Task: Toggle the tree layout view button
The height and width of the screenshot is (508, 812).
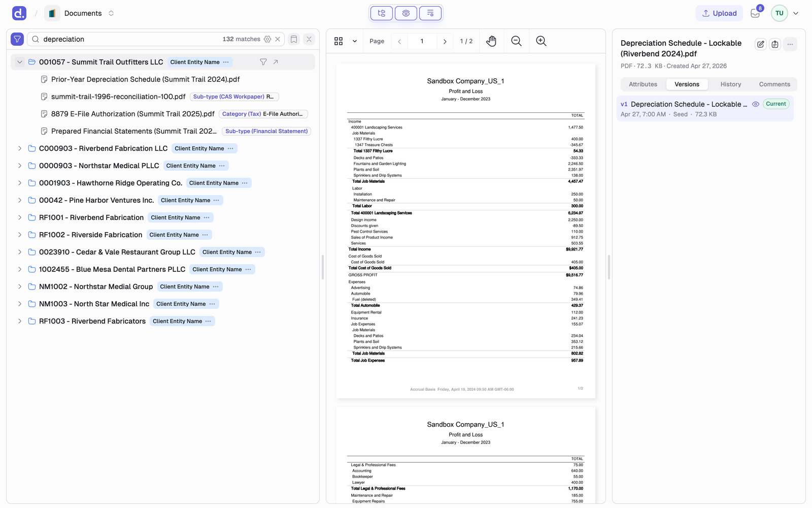Action: 382,13
